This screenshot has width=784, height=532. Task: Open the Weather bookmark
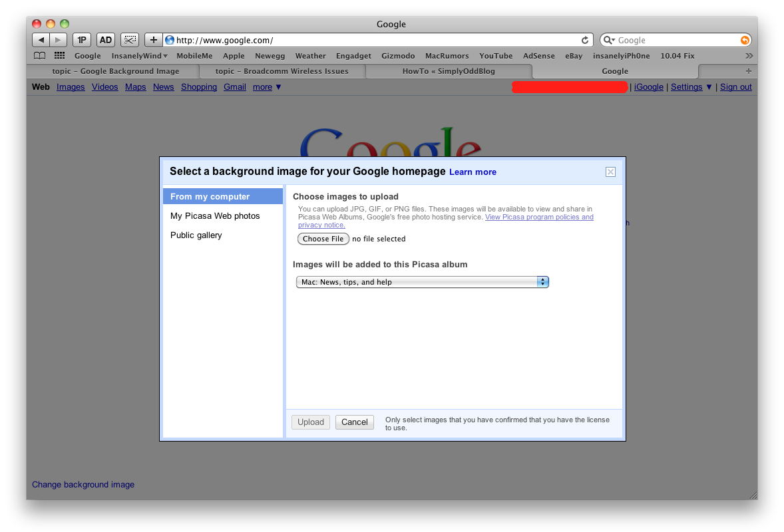(311, 55)
